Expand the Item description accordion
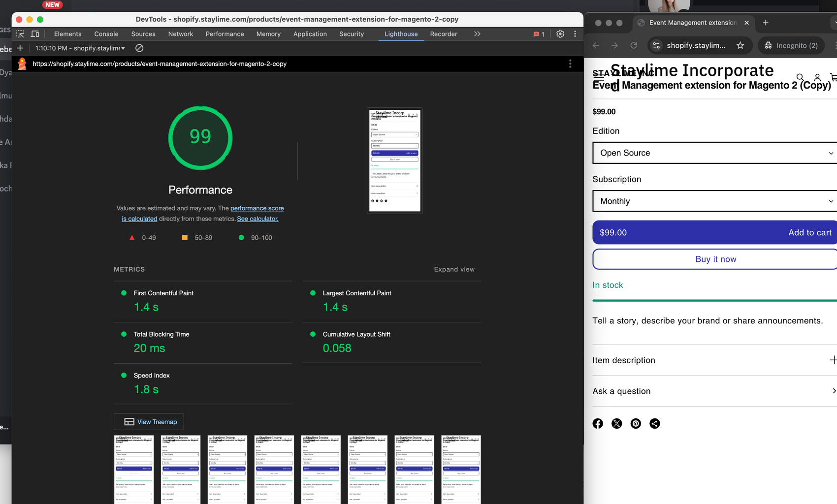 (714, 360)
